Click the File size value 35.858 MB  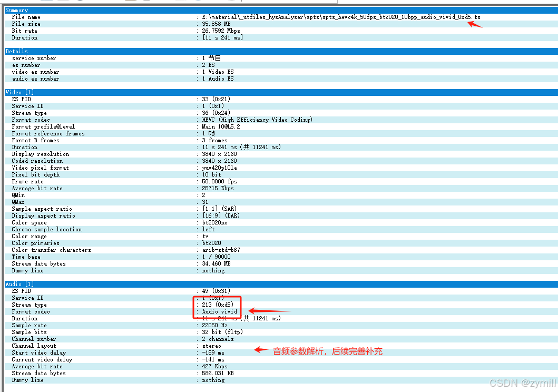tap(216, 24)
